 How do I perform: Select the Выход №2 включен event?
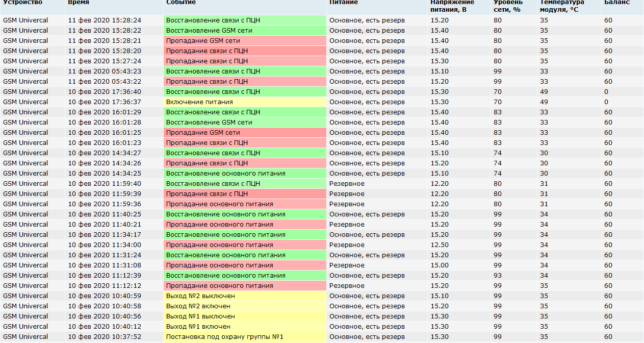pyautogui.click(x=245, y=306)
